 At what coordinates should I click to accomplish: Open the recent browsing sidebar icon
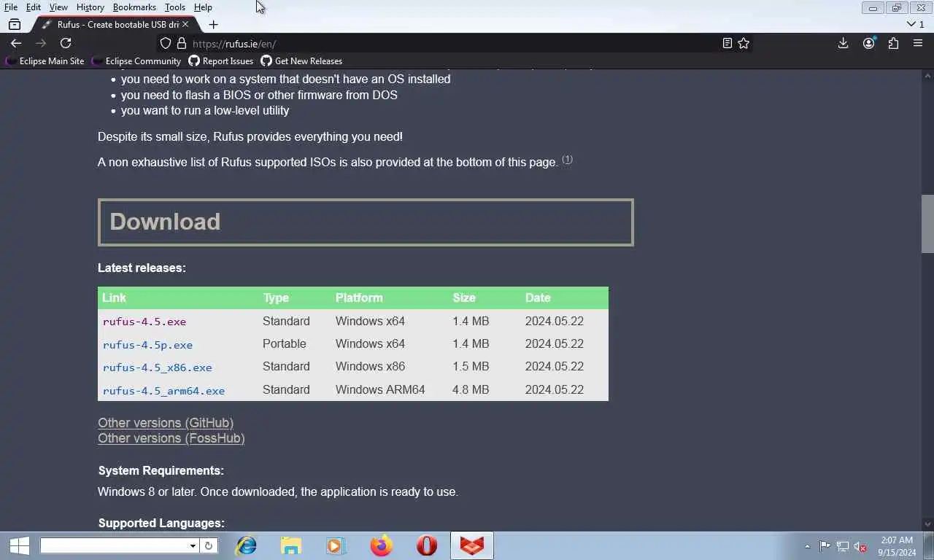point(15,24)
